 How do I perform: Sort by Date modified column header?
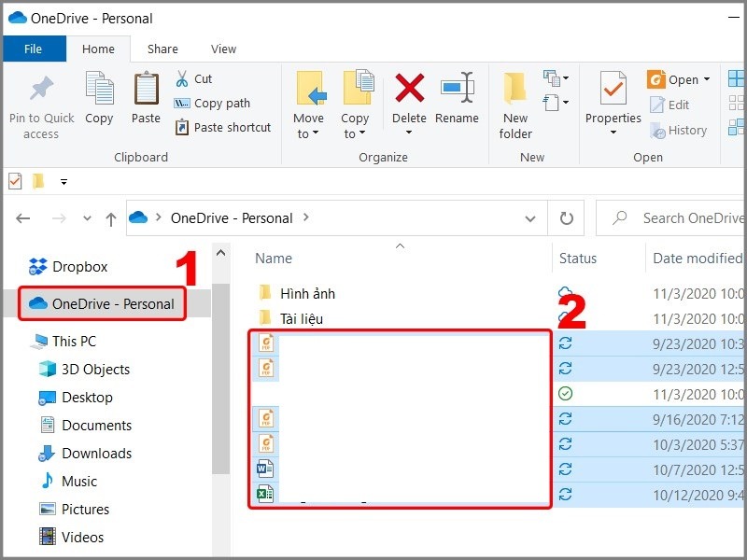698,259
